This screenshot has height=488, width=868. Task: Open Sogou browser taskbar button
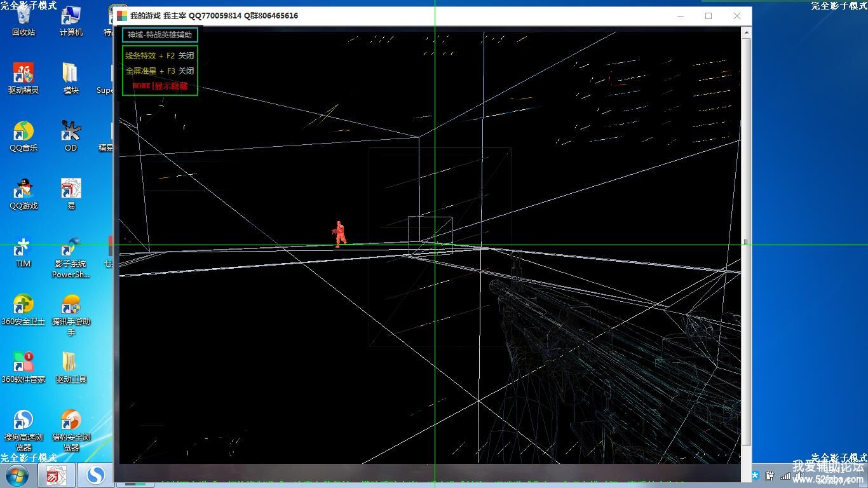tap(96, 475)
